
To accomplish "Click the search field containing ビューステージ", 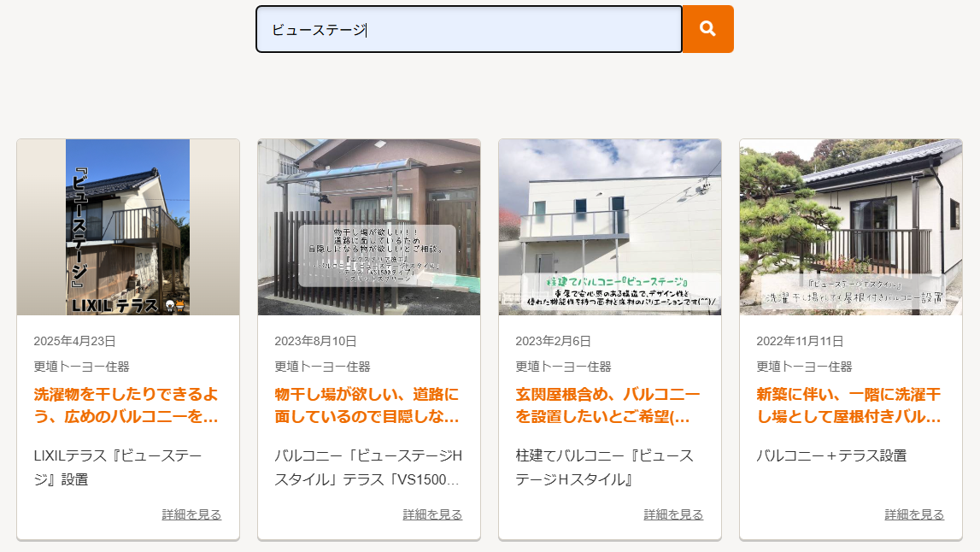I will pyautogui.click(x=468, y=30).
